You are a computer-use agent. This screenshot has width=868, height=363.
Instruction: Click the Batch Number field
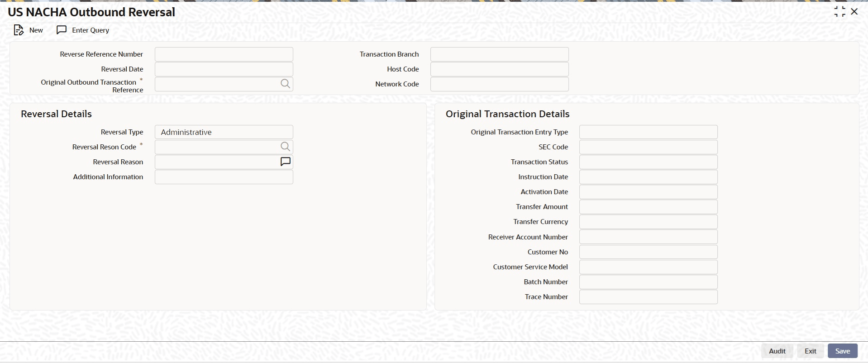tap(649, 282)
